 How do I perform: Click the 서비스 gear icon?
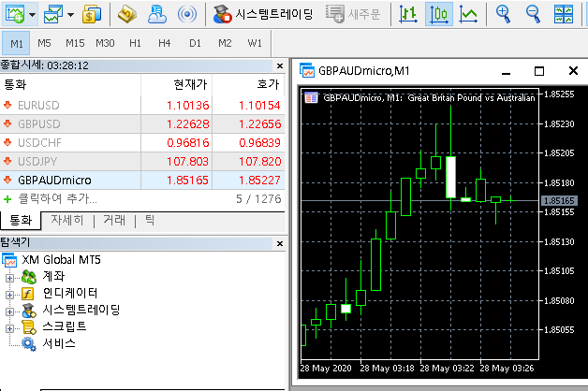tap(29, 344)
